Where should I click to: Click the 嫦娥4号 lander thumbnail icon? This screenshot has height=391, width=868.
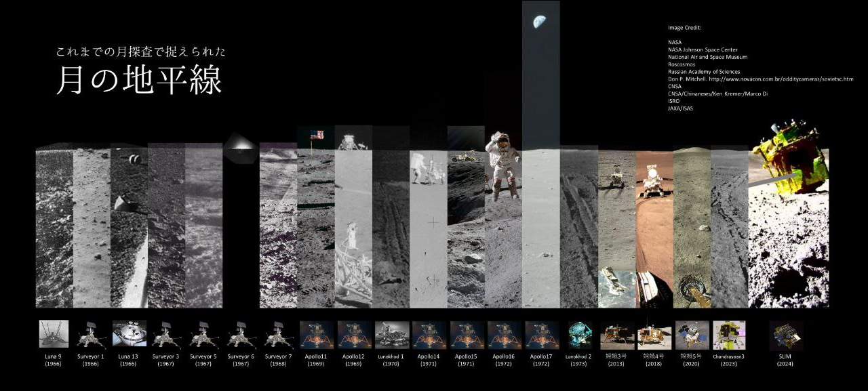[654, 335]
